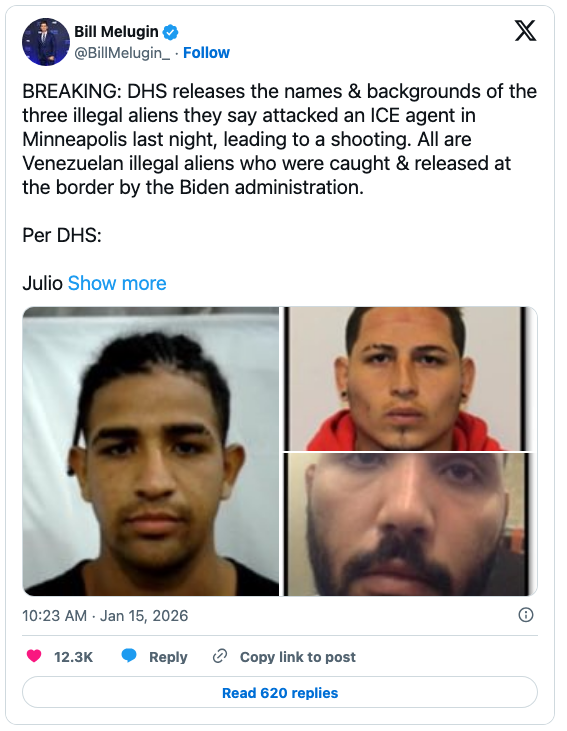Open Read 620 replies button
The height and width of the screenshot is (731, 567).
pos(280,692)
